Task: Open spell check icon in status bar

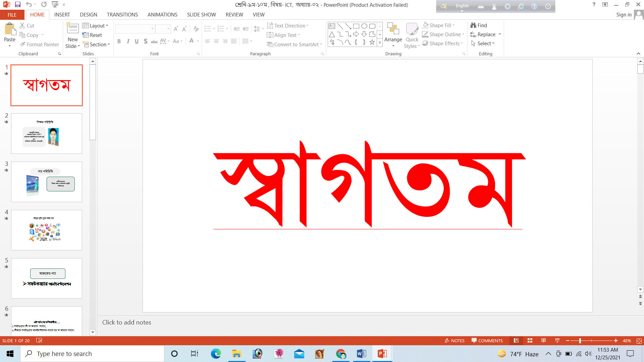Action: point(39,341)
